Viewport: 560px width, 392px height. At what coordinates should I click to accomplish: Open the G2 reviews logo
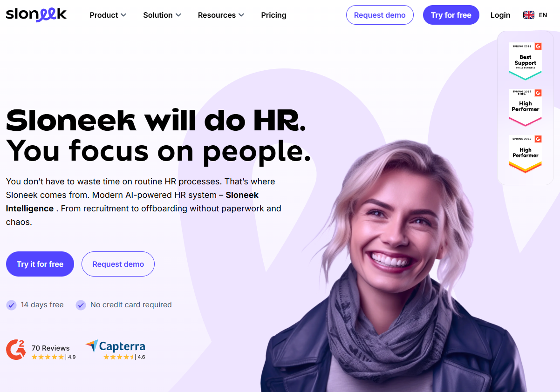16,349
